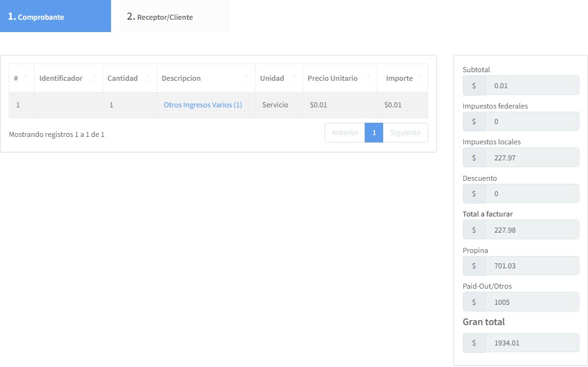The width and height of the screenshot is (588, 367).
Task: Sort by Precio Unitario column header
Action: coord(340,78)
